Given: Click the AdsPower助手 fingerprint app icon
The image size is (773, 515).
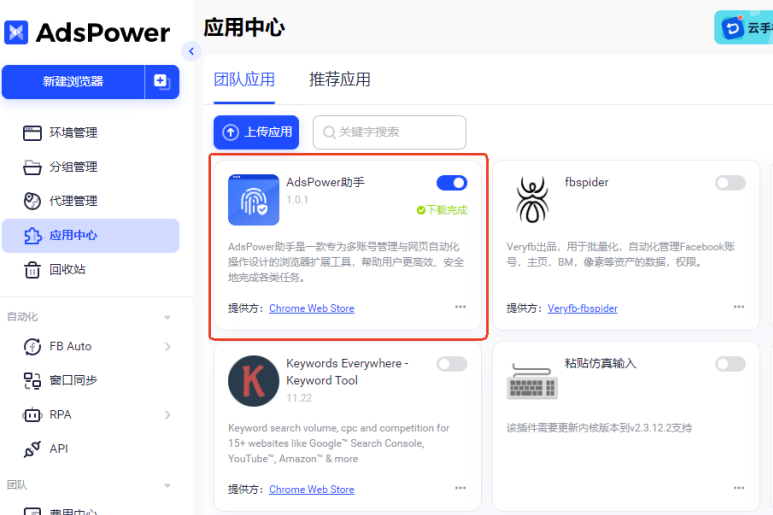Looking at the screenshot, I should 253,200.
